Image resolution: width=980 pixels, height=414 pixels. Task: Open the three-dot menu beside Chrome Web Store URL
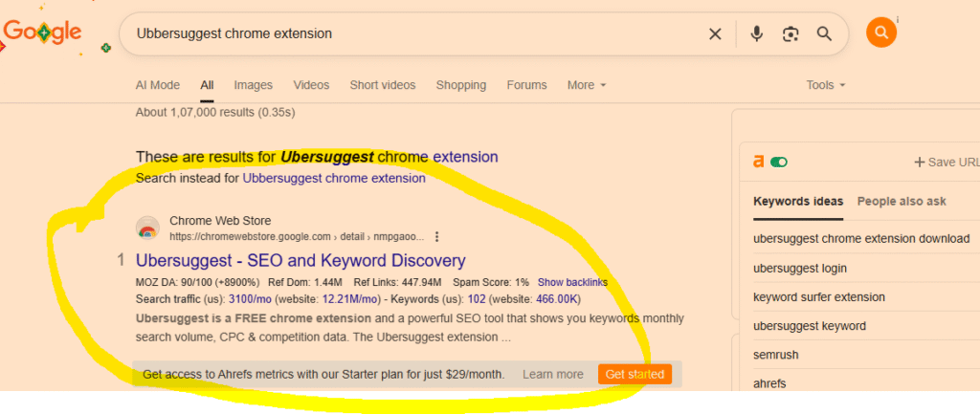436,237
